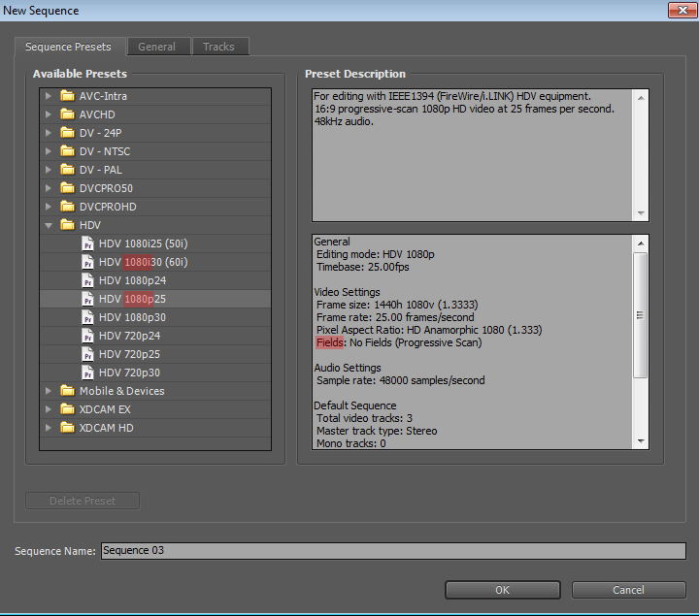Click the AVC-Intra folder icon

[x=67, y=96]
